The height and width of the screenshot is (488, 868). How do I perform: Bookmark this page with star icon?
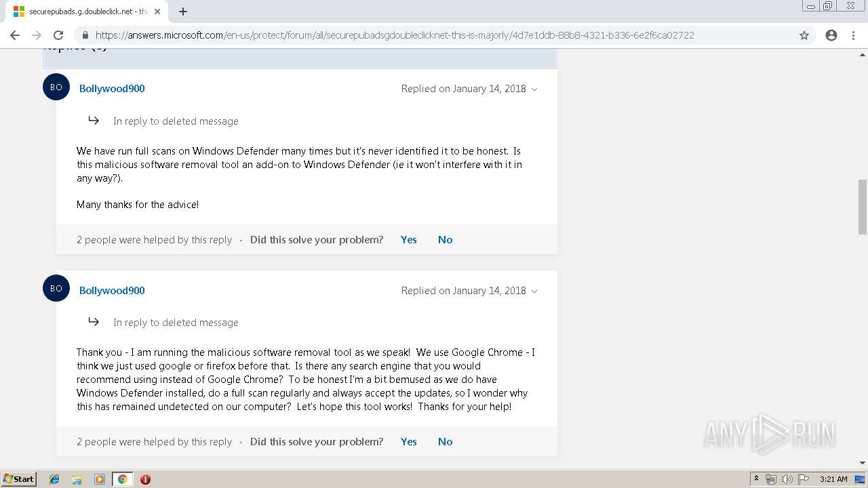[804, 35]
